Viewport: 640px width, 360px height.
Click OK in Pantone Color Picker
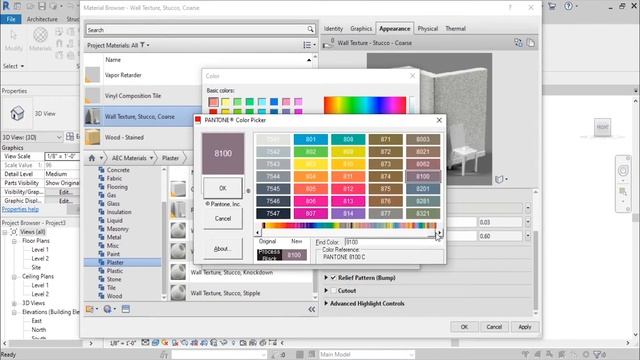click(x=222, y=188)
